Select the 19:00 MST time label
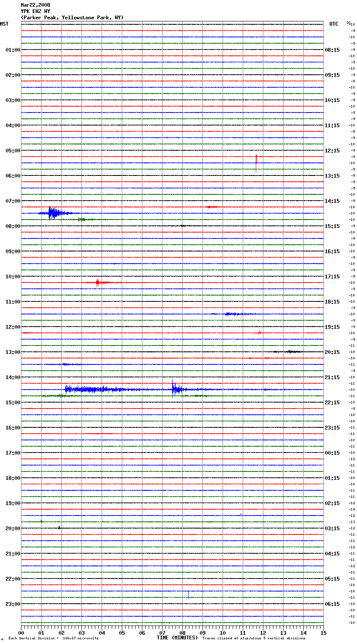Viewport: 357px width, 644px height. click(x=13, y=503)
